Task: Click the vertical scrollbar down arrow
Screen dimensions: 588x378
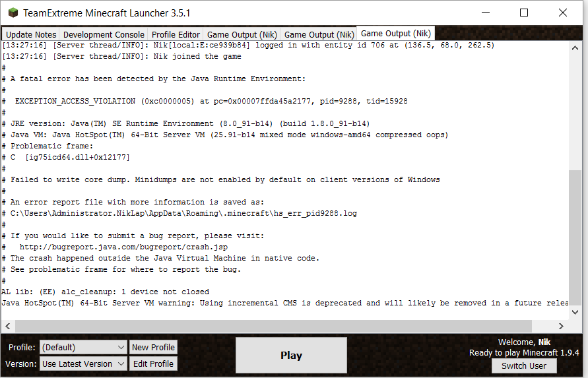Action: pyautogui.click(x=575, y=312)
